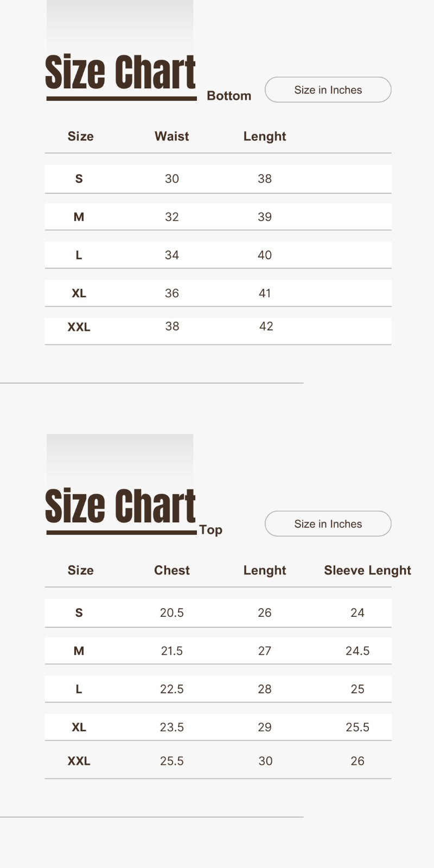This screenshot has width=434, height=868.
Task: Click the Lenght header in the Bottom chart
Action: [264, 136]
